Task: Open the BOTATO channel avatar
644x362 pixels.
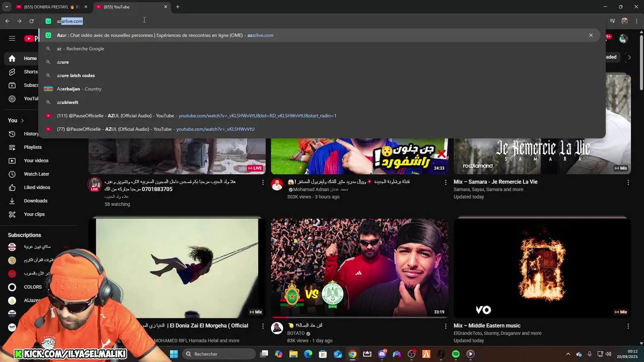Action: pos(277,328)
